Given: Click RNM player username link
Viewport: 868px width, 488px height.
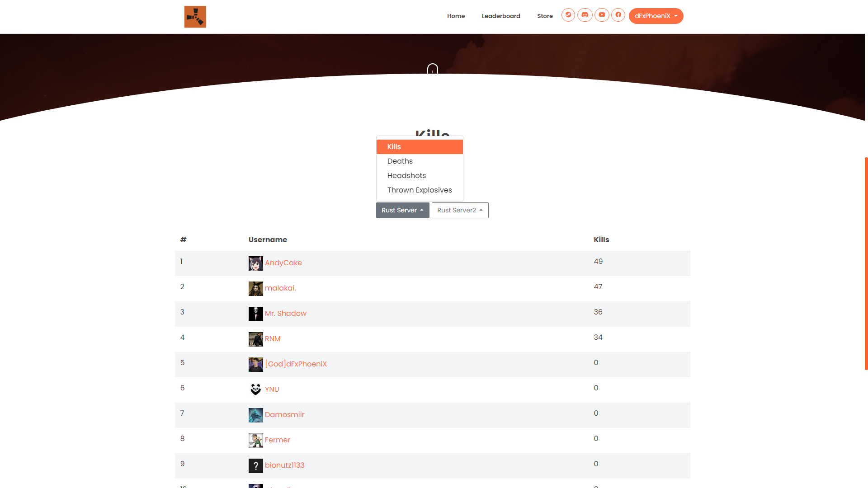Looking at the screenshot, I should coord(273,338).
